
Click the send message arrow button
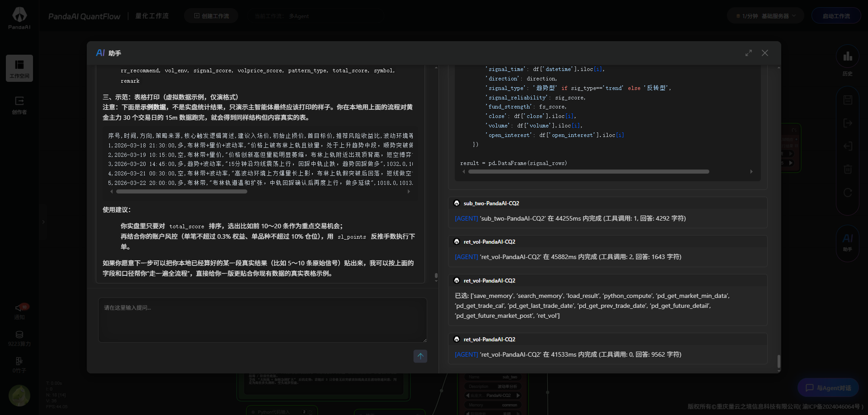[420, 356]
